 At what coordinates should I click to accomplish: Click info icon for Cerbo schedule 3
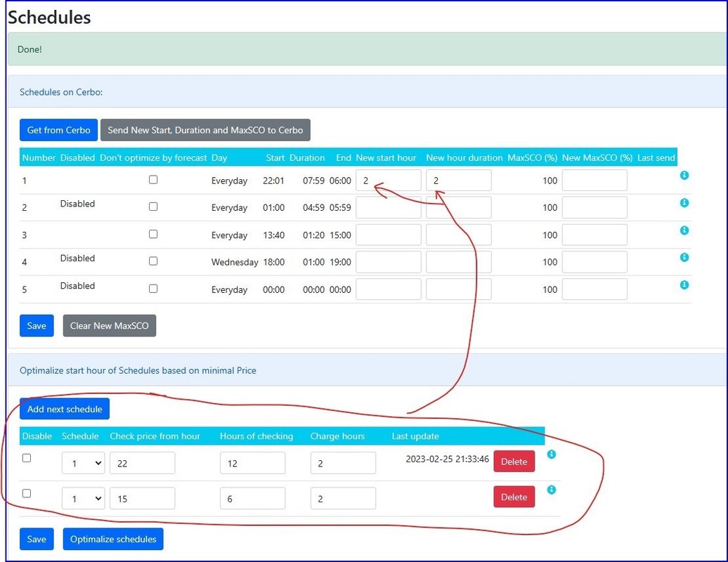684,230
